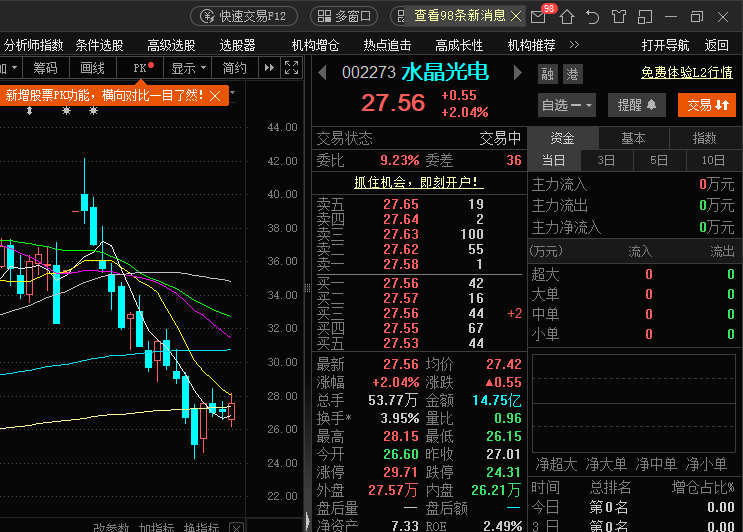Click stock name 水晶光电
The height and width of the screenshot is (532, 743).
coord(445,72)
